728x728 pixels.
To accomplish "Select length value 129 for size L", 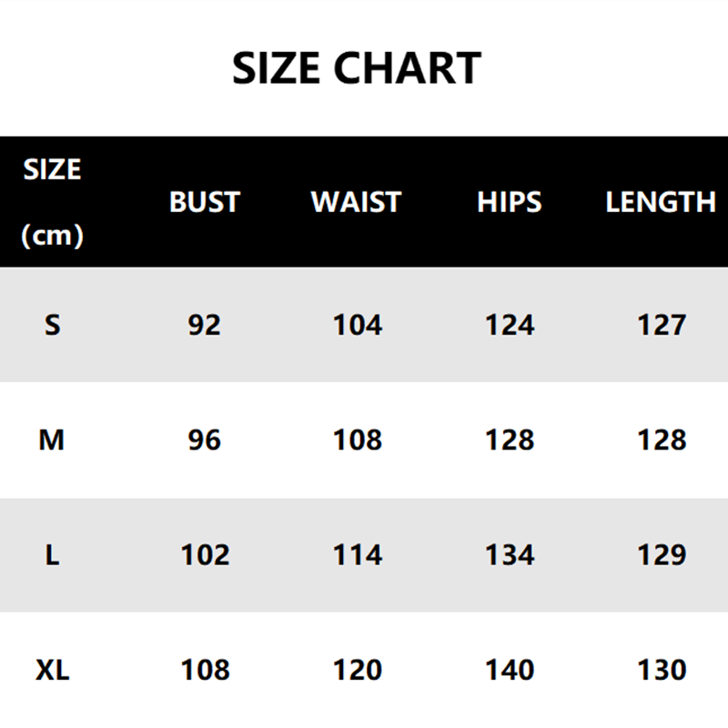I will (x=661, y=555).
